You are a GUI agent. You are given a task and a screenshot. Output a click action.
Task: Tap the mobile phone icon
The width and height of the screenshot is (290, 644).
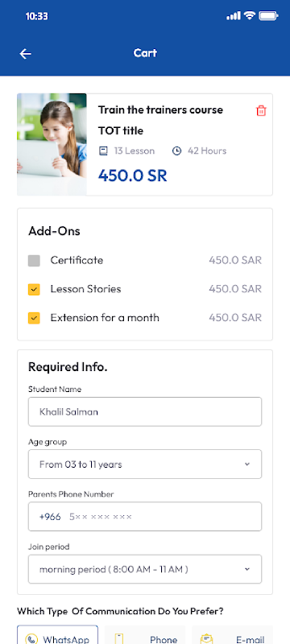point(119,639)
